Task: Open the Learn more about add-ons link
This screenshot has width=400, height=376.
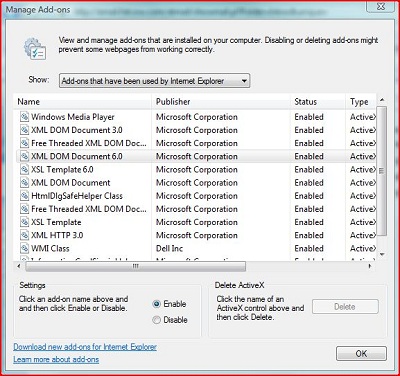Action: (56, 360)
